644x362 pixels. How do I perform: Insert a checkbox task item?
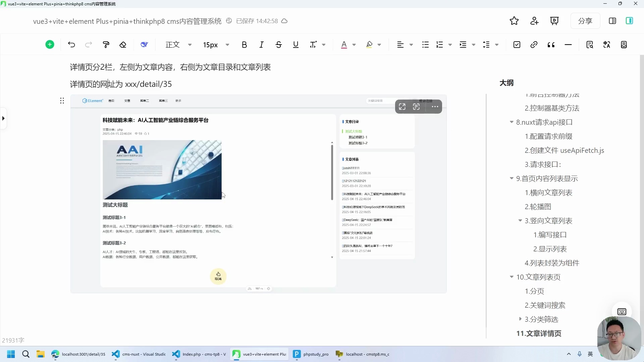pyautogui.click(x=517, y=45)
